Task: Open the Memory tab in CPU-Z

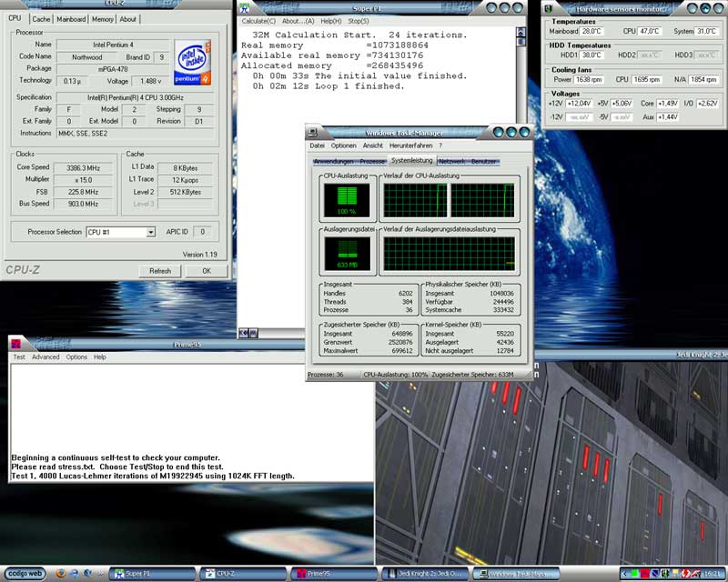Action: point(102,19)
